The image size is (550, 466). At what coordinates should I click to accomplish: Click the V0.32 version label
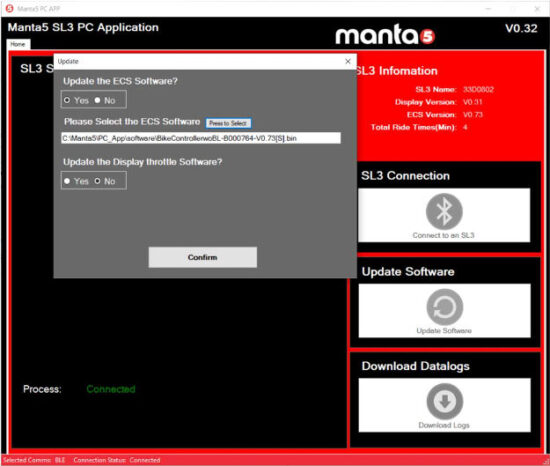click(x=521, y=28)
